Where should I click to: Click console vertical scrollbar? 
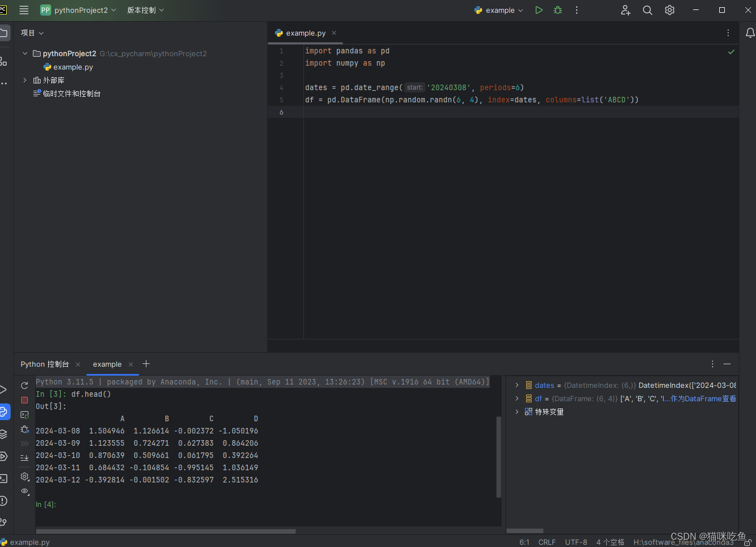(x=499, y=457)
